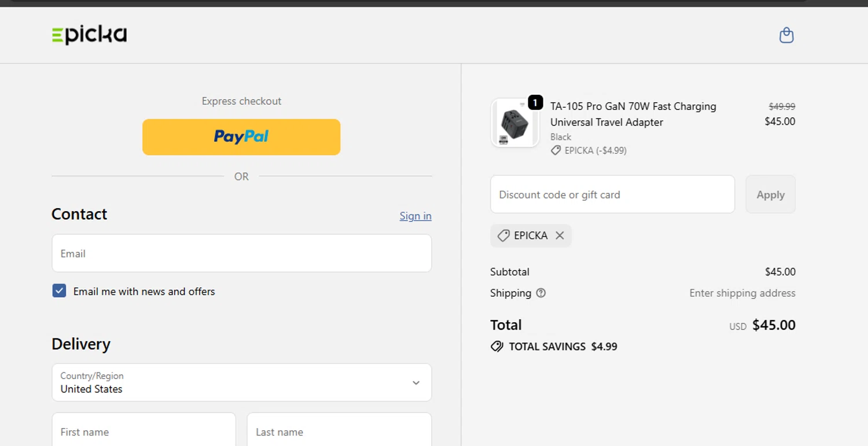Click the EPICKA applied discount chip
Viewport: 868px width, 446px height.
pyautogui.click(x=531, y=235)
